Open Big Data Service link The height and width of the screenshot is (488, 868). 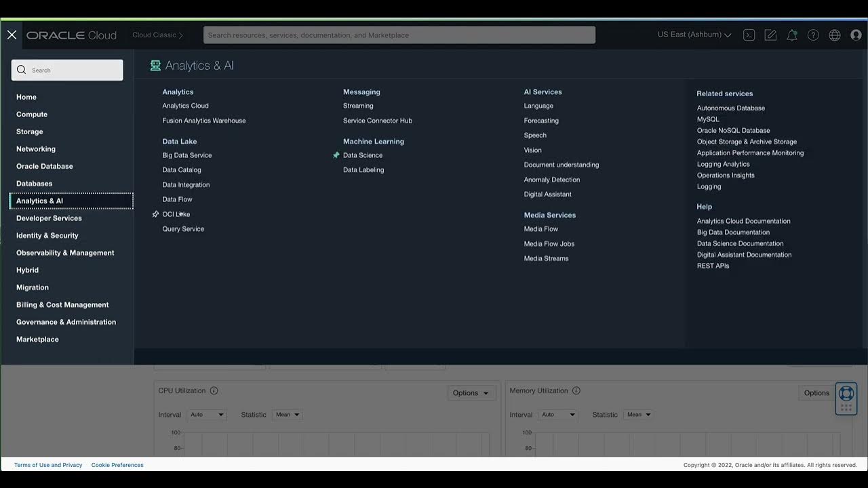(x=187, y=155)
